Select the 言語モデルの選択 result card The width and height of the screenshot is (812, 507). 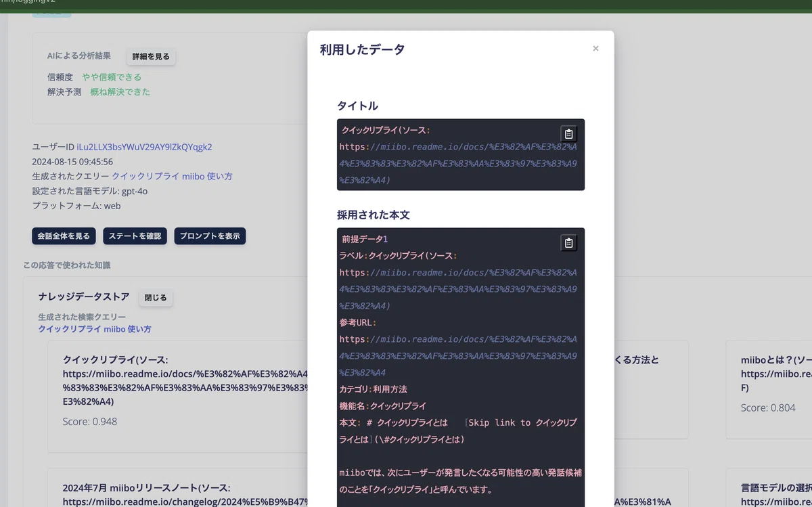[769, 487]
